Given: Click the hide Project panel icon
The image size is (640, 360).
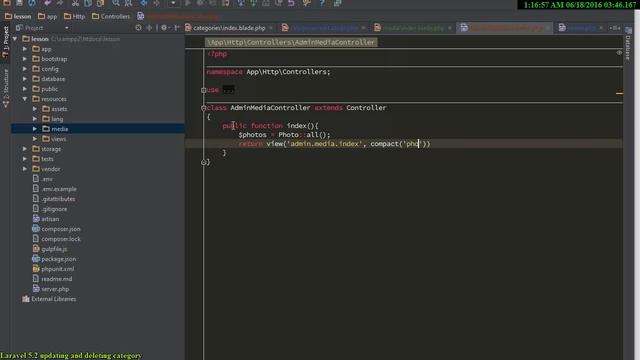Looking at the screenshot, I should [177, 28].
